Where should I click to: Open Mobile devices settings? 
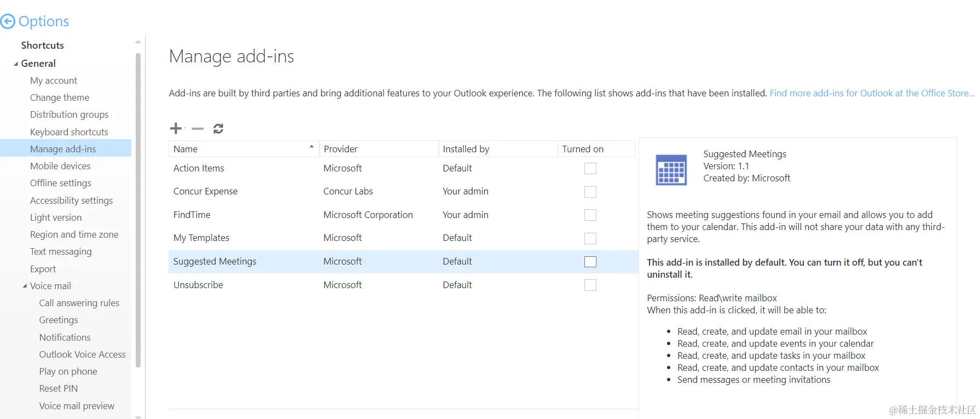[x=60, y=166]
